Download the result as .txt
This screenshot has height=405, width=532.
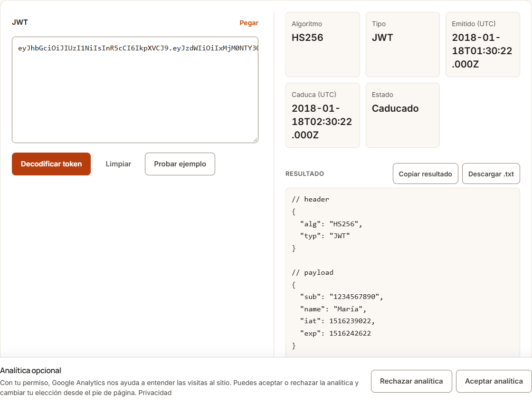[491, 174]
